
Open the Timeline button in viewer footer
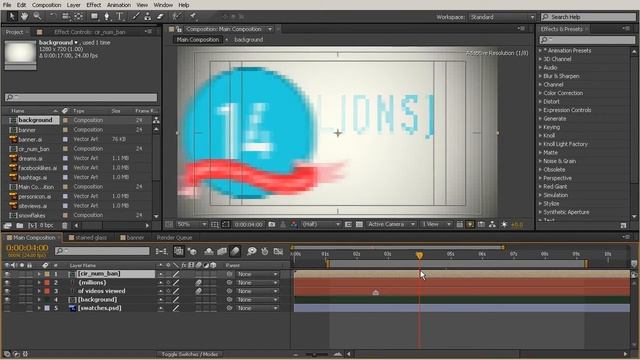(x=482, y=224)
